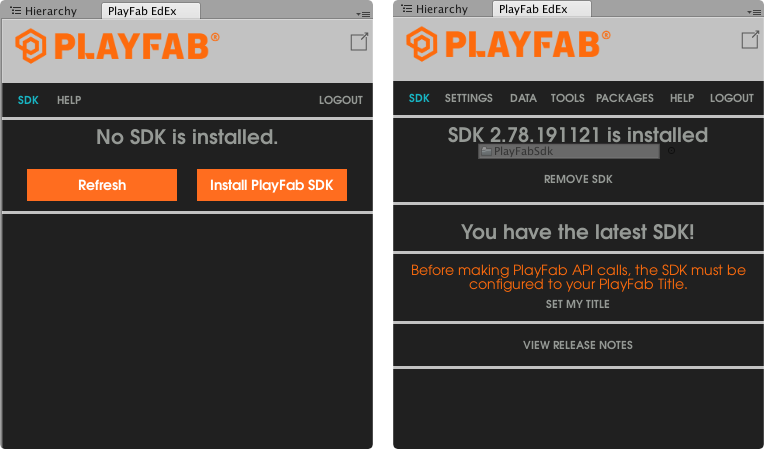Click LOGOUT in the right panel

point(732,98)
